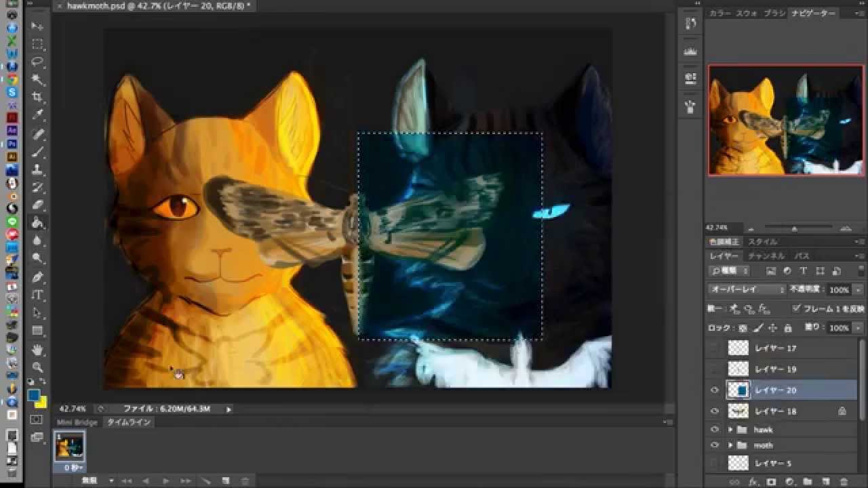Hide layer レイヤー 18
This screenshot has height=488, width=868.
pos(714,411)
